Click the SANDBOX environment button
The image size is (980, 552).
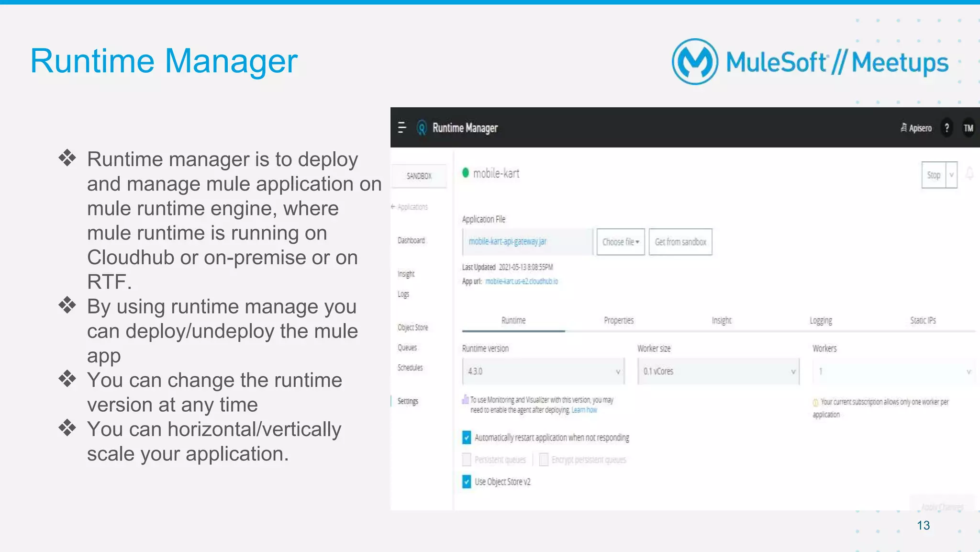(419, 176)
